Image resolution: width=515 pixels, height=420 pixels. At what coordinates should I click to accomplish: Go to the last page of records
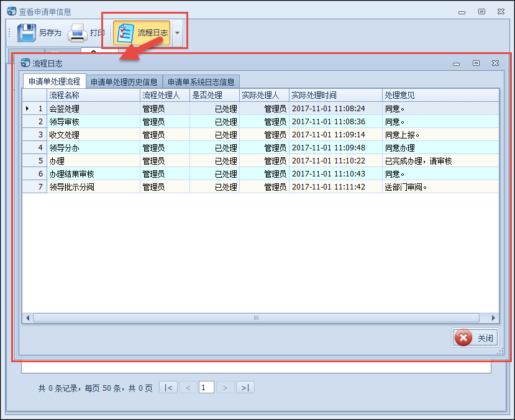(245, 388)
